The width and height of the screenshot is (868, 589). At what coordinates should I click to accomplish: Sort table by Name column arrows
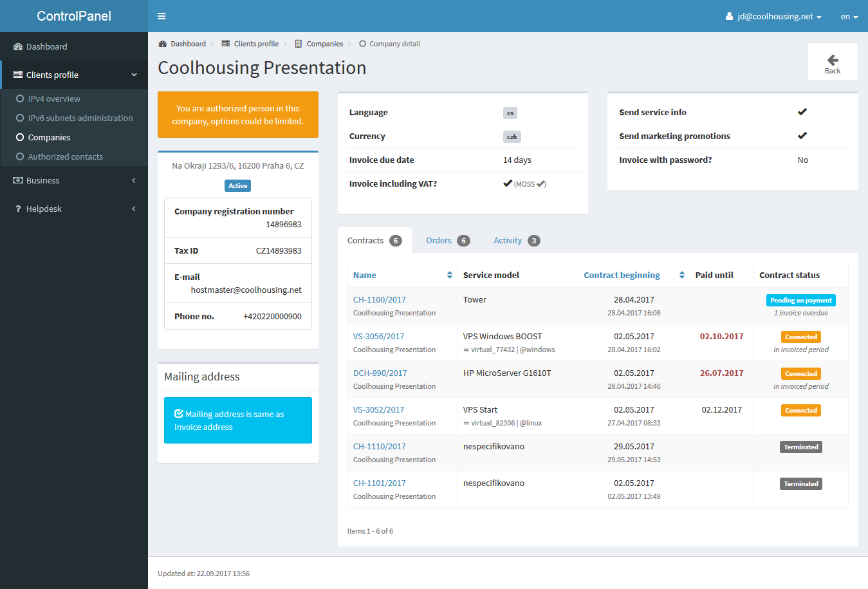tap(450, 275)
